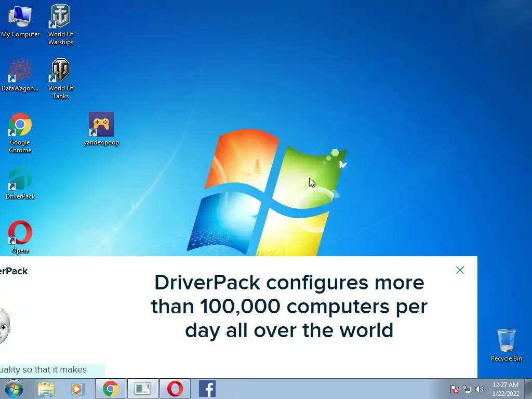
Task: Click the Show desktop strip
Action: coord(528,389)
